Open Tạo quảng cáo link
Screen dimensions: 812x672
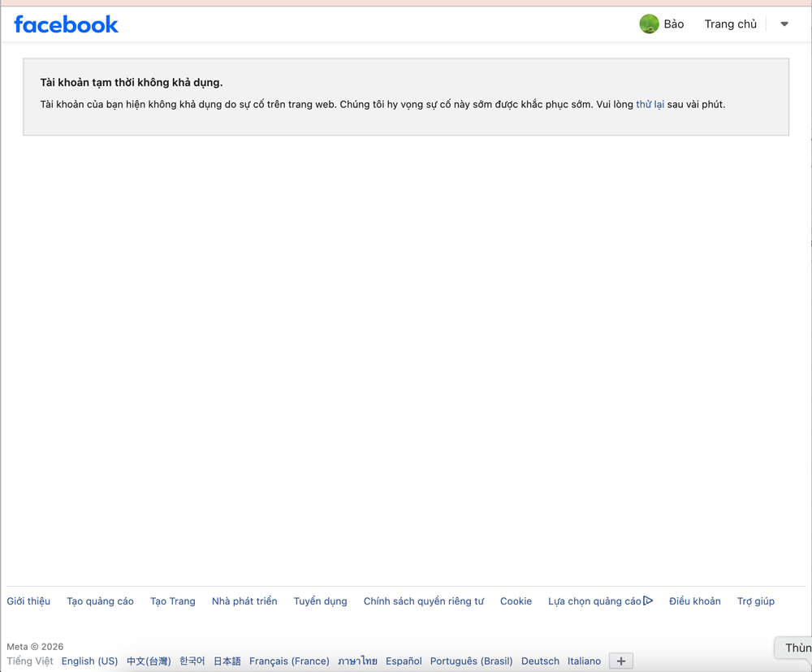[x=100, y=601]
